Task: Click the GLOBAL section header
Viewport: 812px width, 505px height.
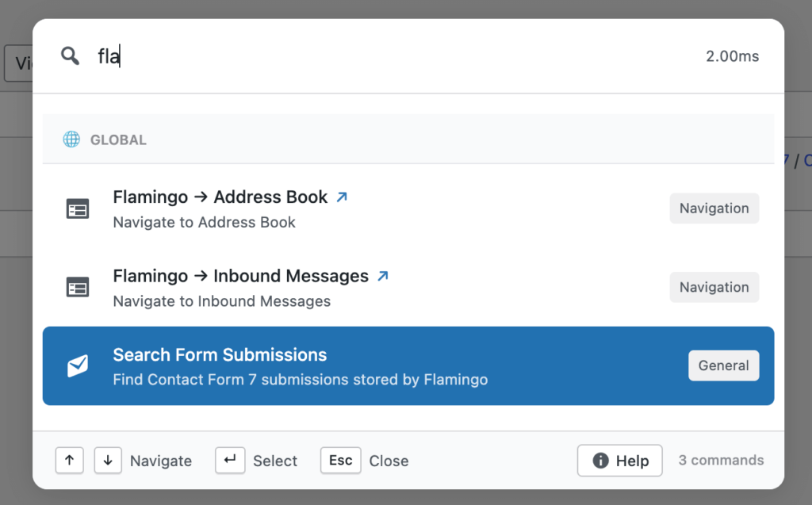Action: 118,139
